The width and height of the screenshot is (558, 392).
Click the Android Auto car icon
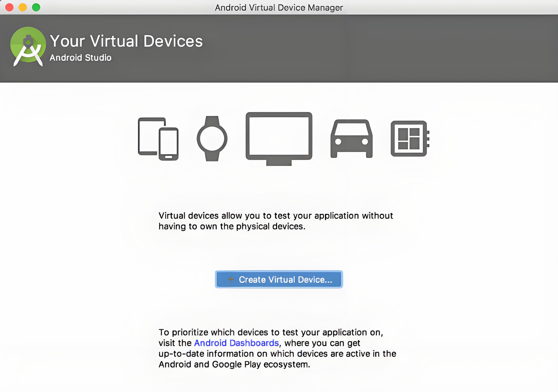(x=351, y=139)
